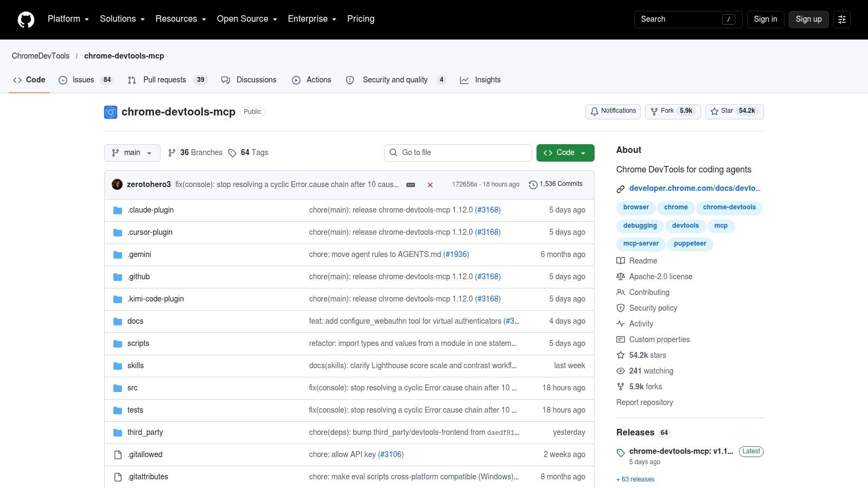Open the Actions tab
Screen dimensions: 868x488
coord(311,80)
